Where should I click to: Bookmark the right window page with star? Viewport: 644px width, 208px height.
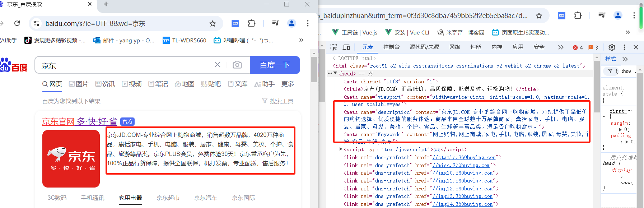(x=539, y=15)
